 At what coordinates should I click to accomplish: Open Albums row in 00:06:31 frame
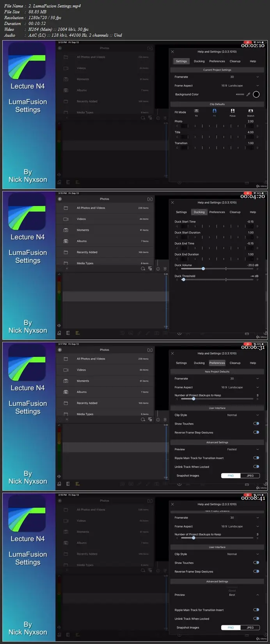(105, 392)
